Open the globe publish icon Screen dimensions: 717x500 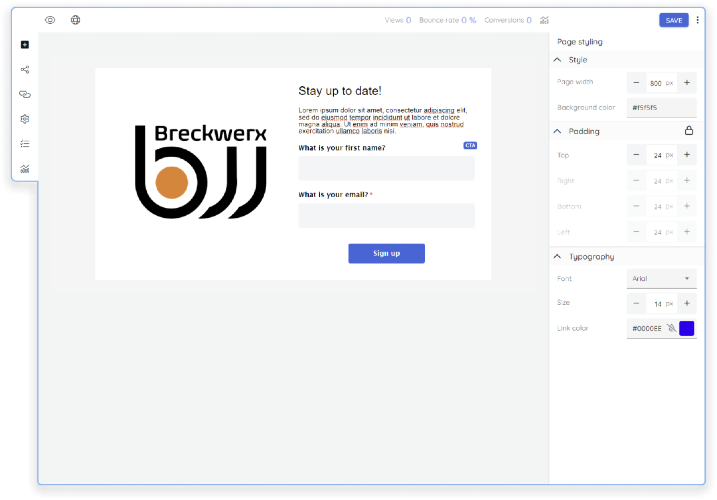(75, 20)
